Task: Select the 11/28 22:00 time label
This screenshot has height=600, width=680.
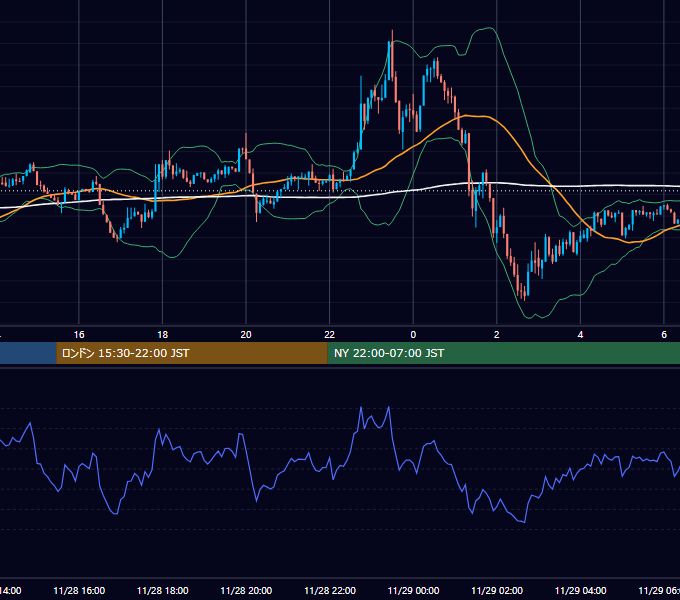Action: point(330,590)
